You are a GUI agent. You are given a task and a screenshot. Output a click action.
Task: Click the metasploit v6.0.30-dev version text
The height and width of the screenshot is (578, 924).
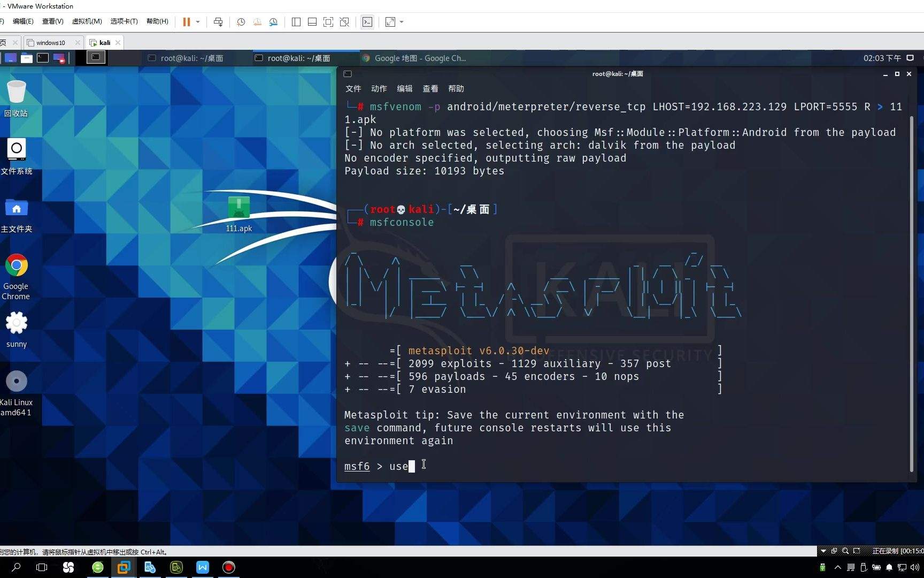pos(479,351)
